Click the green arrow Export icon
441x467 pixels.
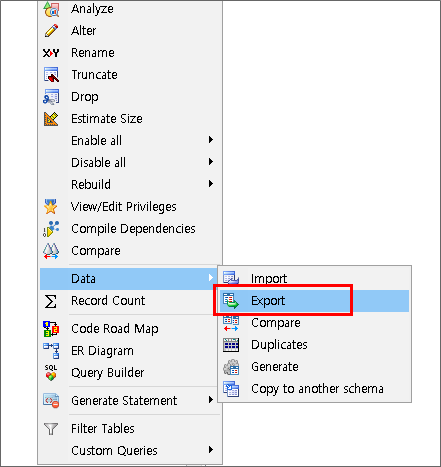231,301
